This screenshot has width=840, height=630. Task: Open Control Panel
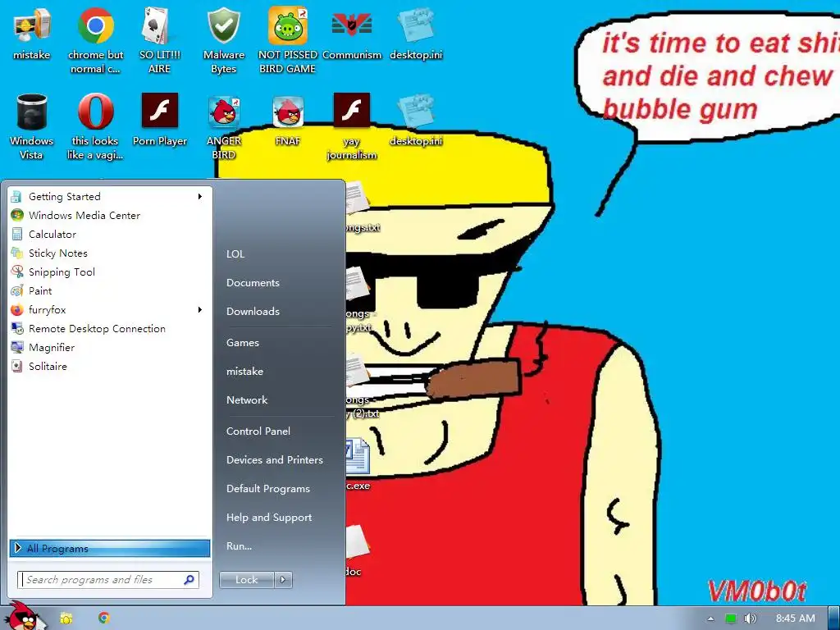pyautogui.click(x=258, y=431)
